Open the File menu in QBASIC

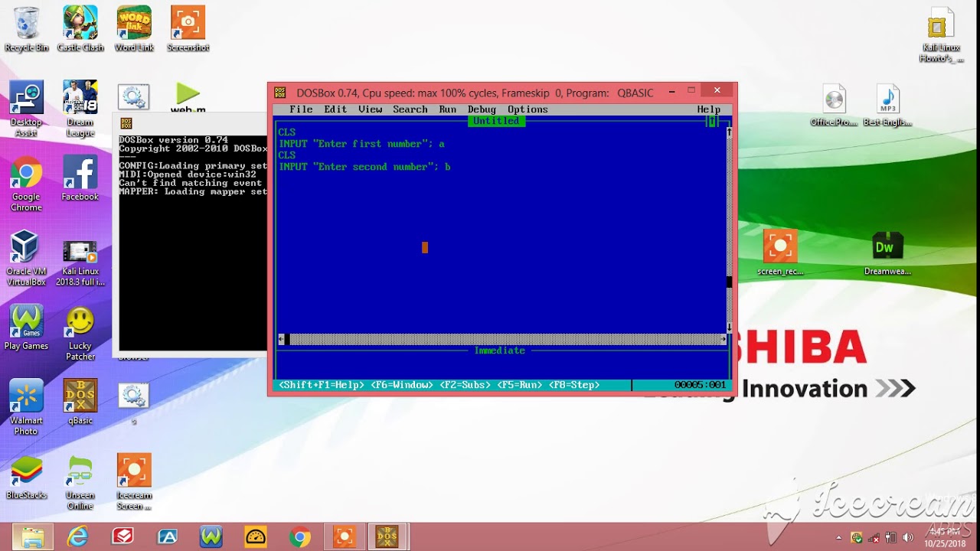coord(301,109)
